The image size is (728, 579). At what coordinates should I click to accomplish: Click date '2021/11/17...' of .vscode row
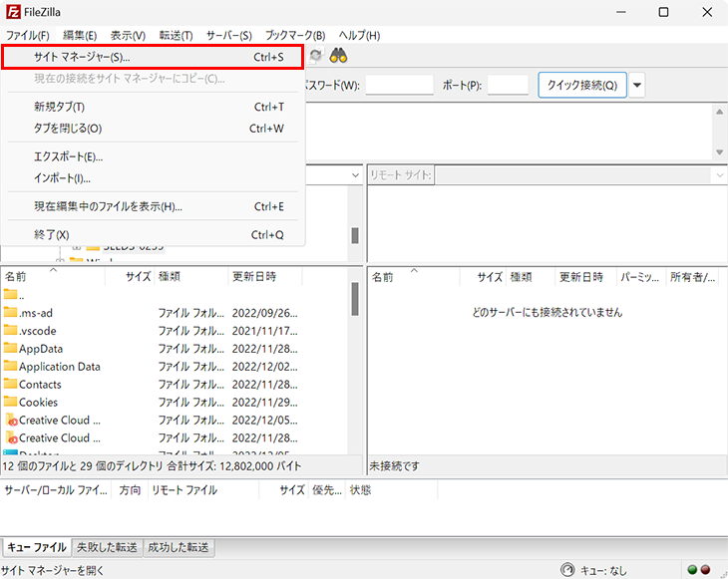tap(264, 331)
